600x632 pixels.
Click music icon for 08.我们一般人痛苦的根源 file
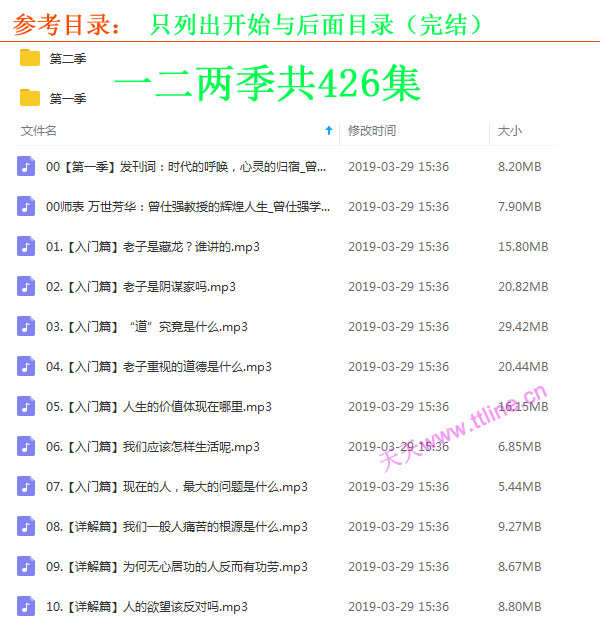click(x=26, y=527)
